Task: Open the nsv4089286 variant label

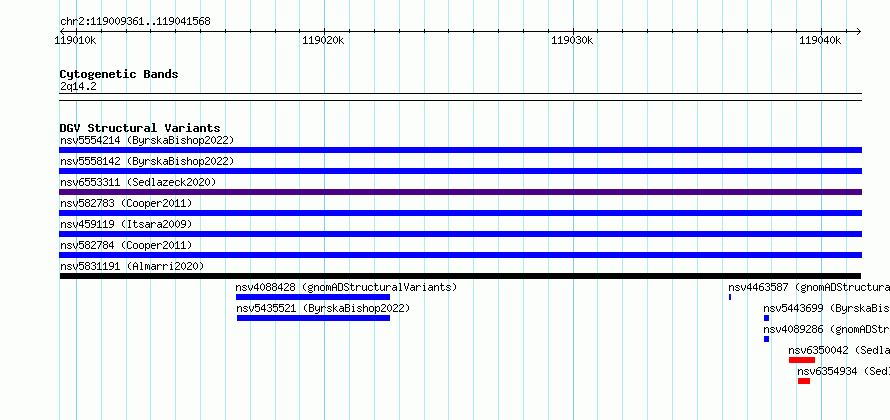Action: [826, 329]
